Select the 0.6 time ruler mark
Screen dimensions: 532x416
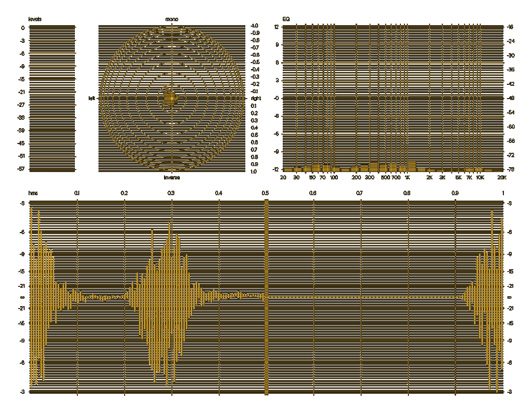coord(312,193)
